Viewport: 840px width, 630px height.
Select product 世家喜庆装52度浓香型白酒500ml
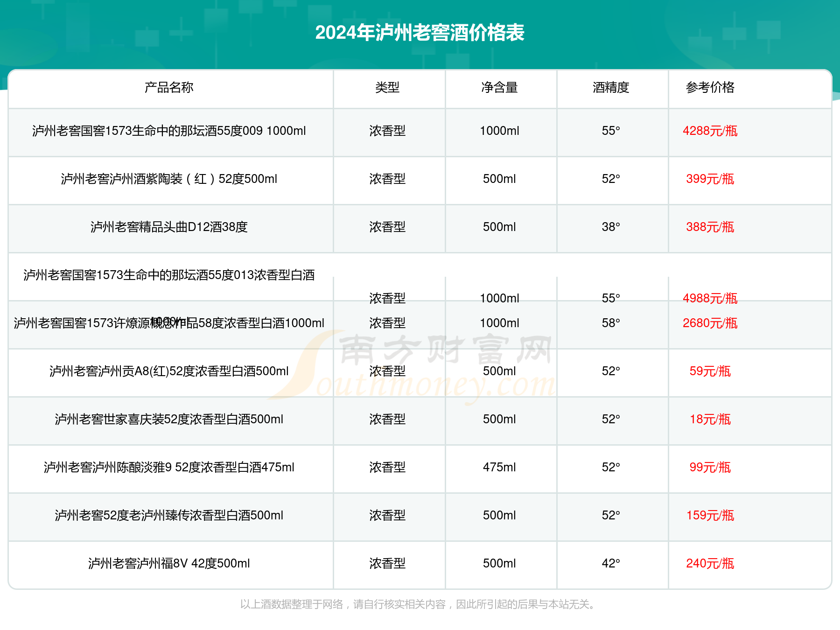click(169, 419)
